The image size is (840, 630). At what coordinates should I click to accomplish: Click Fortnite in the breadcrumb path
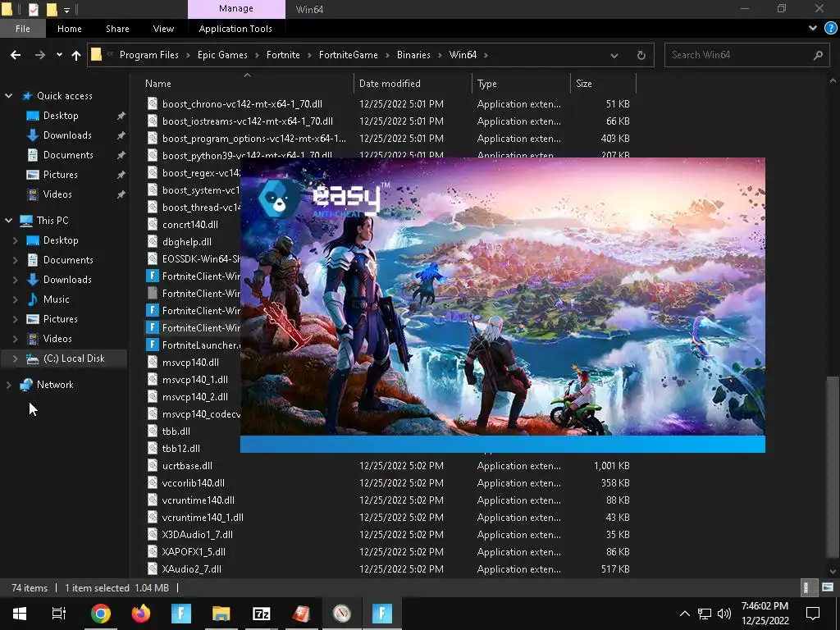283,55
